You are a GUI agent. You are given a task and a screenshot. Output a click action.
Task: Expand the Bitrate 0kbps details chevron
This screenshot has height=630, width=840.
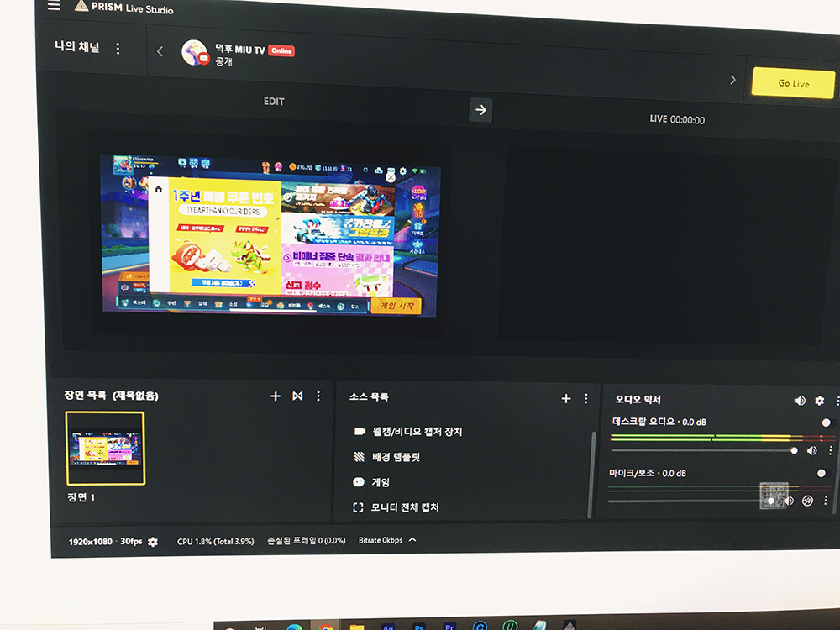(412, 540)
